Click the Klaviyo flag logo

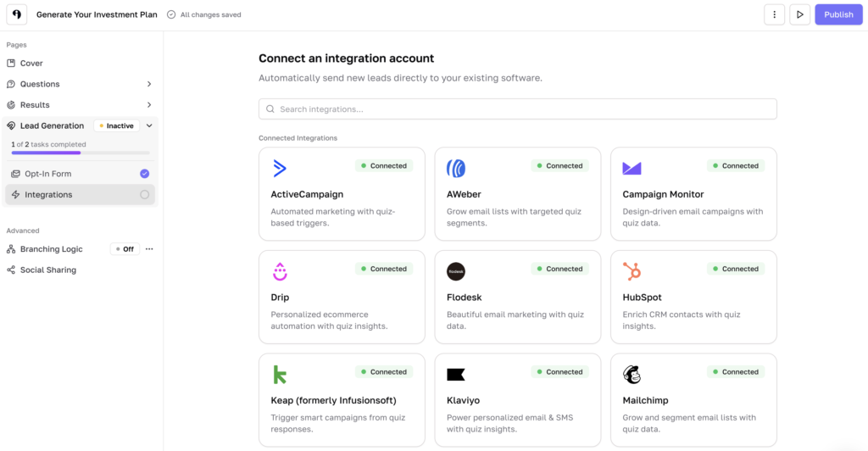tap(455, 375)
